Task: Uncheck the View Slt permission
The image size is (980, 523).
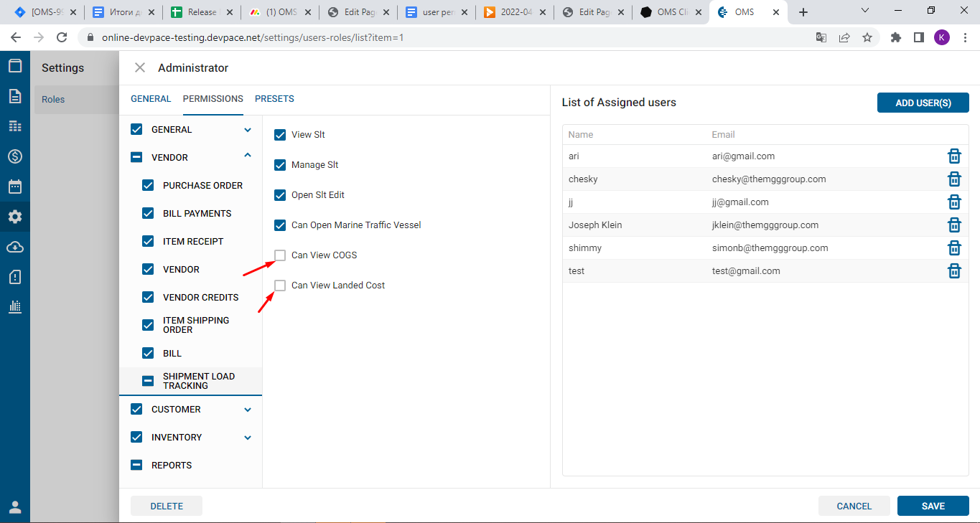Action: [x=280, y=135]
